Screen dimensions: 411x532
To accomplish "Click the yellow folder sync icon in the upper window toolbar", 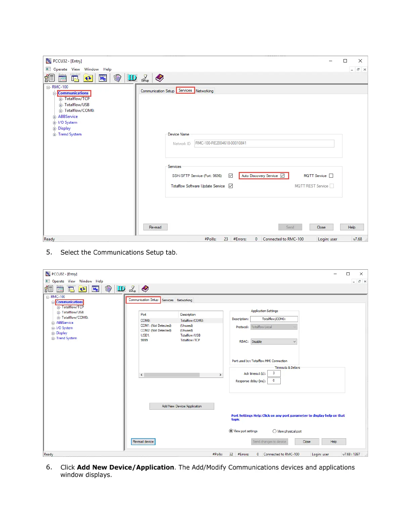I will click(88, 78).
